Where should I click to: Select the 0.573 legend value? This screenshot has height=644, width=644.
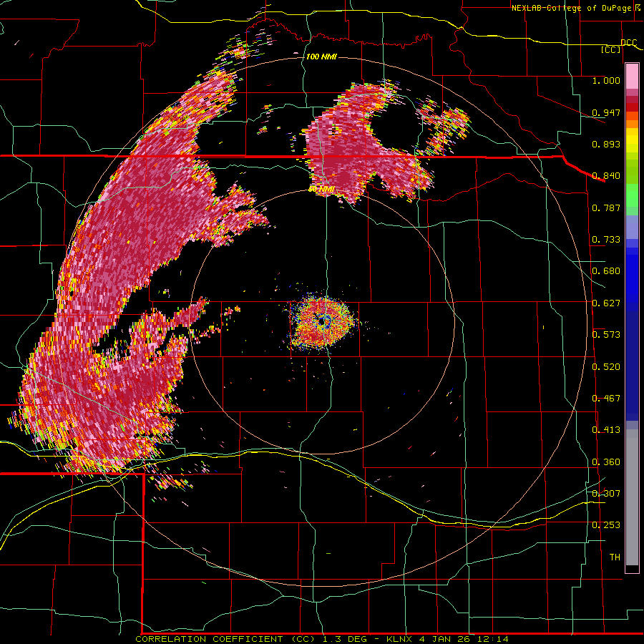(x=606, y=335)
